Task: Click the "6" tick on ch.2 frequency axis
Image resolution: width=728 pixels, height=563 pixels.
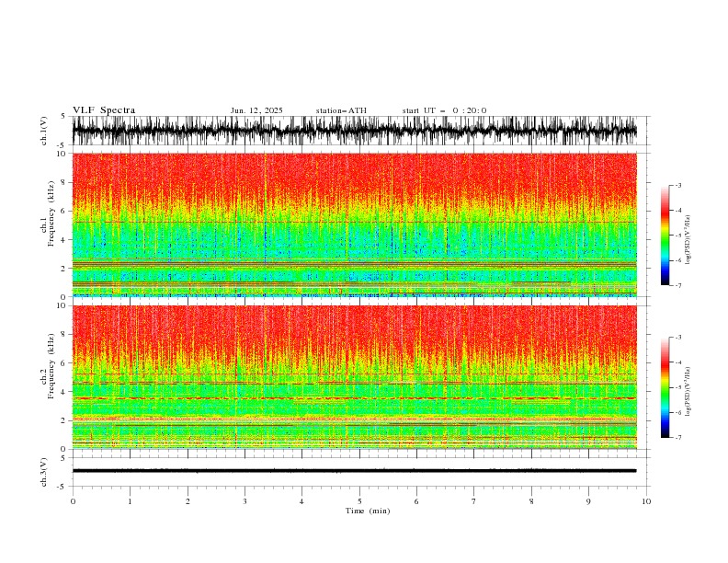Action: [65, 363]
